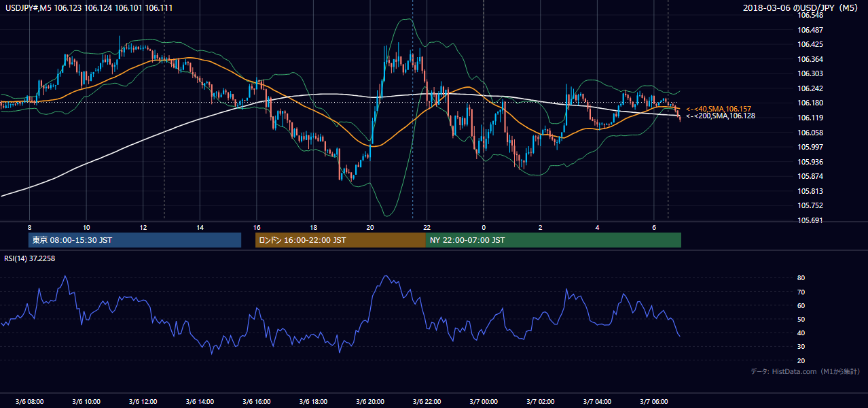
Task: Click the '3/6 08:00' time axis label
Action: pyautogui.click(x=30, y=401)
